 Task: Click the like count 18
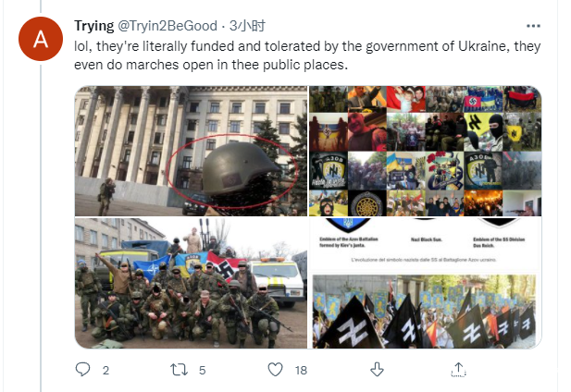point(301,370)
